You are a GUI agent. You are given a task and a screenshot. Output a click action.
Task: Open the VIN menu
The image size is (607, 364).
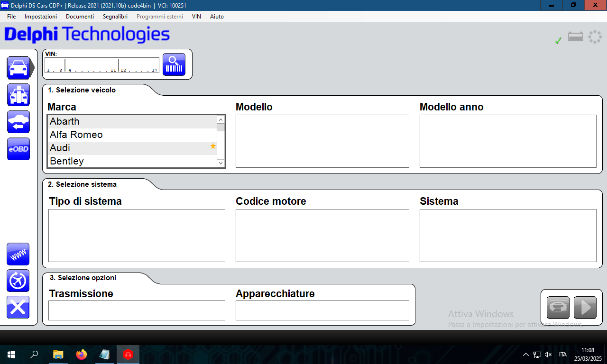click(x=196, y=16)
